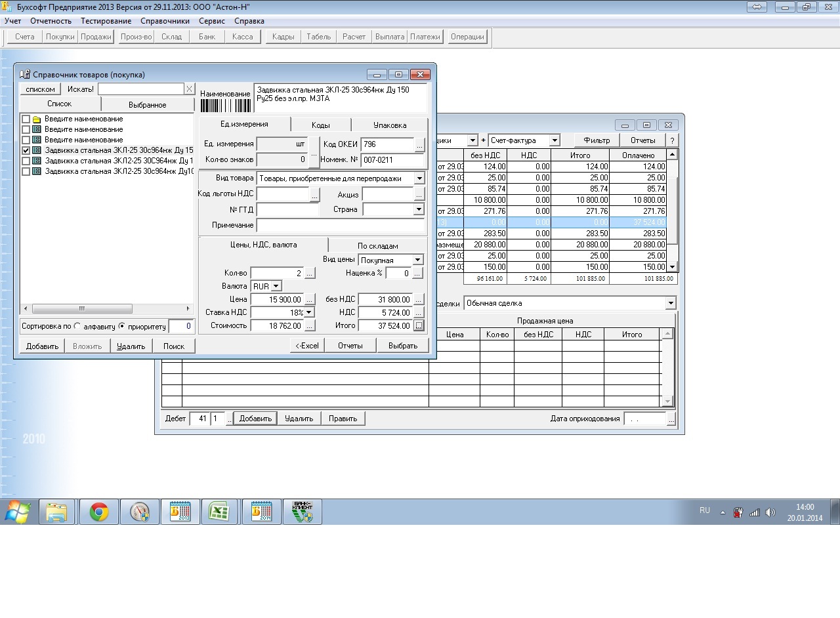840x618 pixels.
Task: Open the Валюта RUR dropdown
Action: click(x=276, y=286)
